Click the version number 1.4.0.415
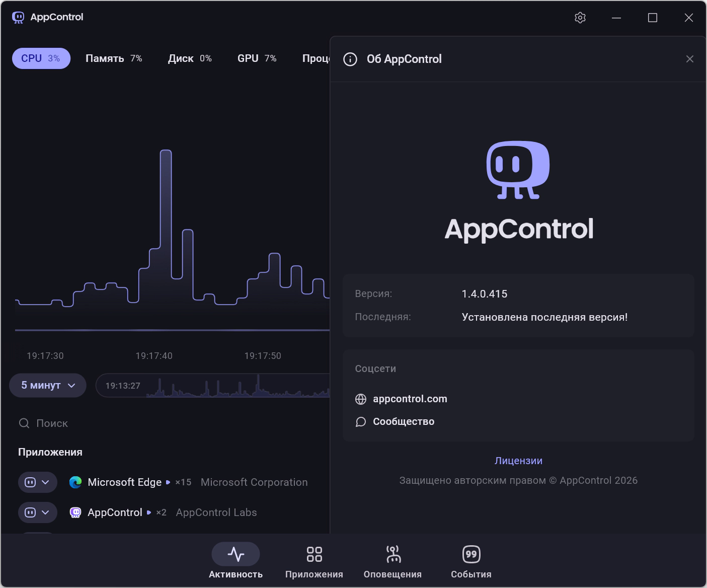This screenshot has height=588, width=707. pos(485,294)
